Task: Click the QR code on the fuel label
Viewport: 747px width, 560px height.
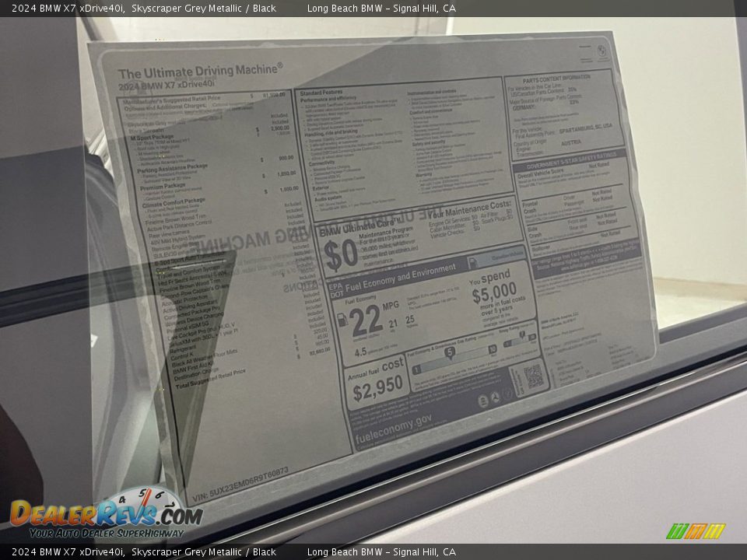Action: point(534,376)
